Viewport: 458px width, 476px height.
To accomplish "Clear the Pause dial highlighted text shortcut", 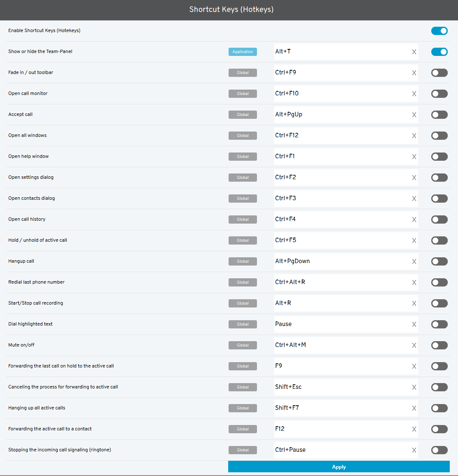I will coord(414,324).
